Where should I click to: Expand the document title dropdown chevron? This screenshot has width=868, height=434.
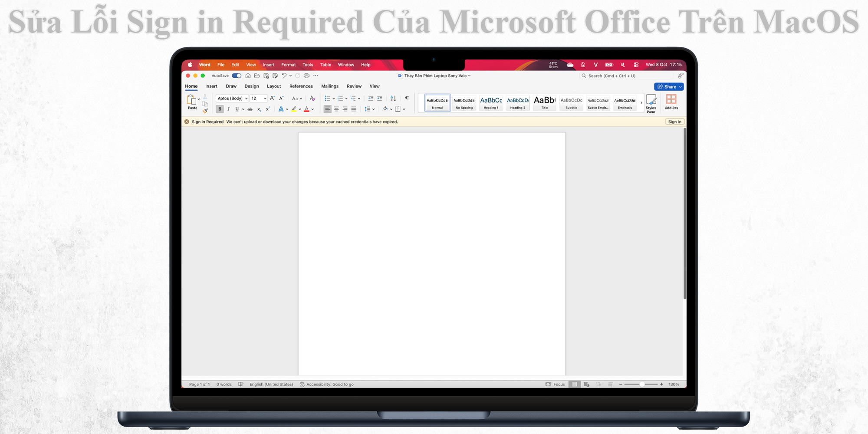pyautogui.click(x=469, y=76)
